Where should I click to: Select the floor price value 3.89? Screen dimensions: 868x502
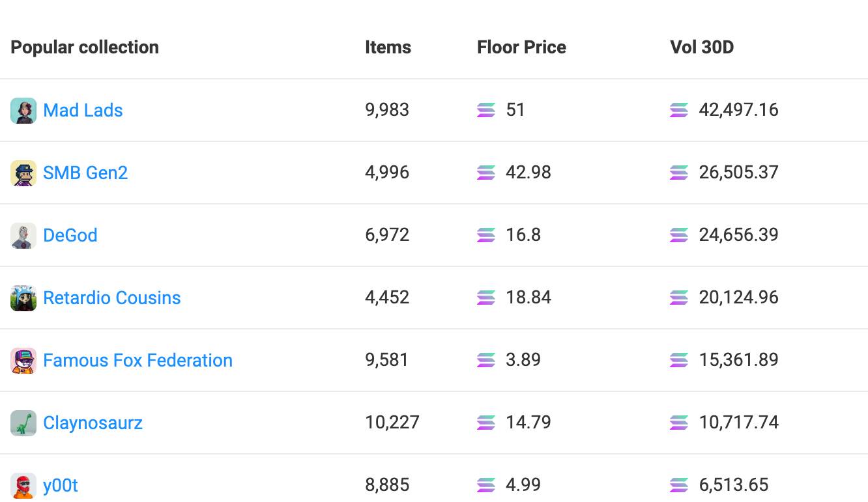pos(523,360)
